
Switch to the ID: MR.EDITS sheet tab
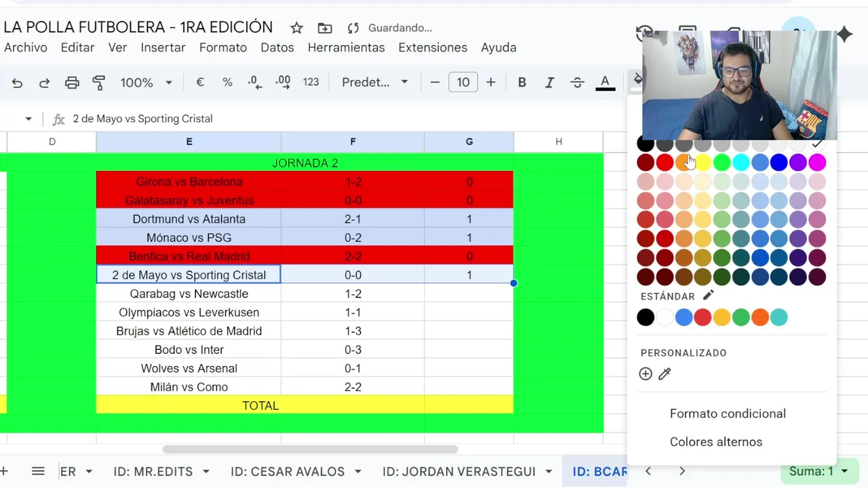click(153, 471)
